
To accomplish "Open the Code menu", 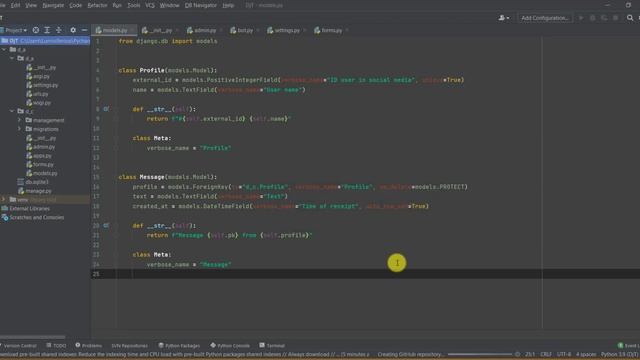I will tap(76, 5).
